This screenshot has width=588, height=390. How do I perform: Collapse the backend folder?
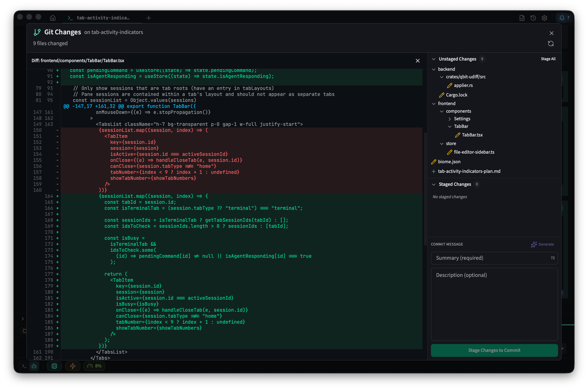[434, 69]
